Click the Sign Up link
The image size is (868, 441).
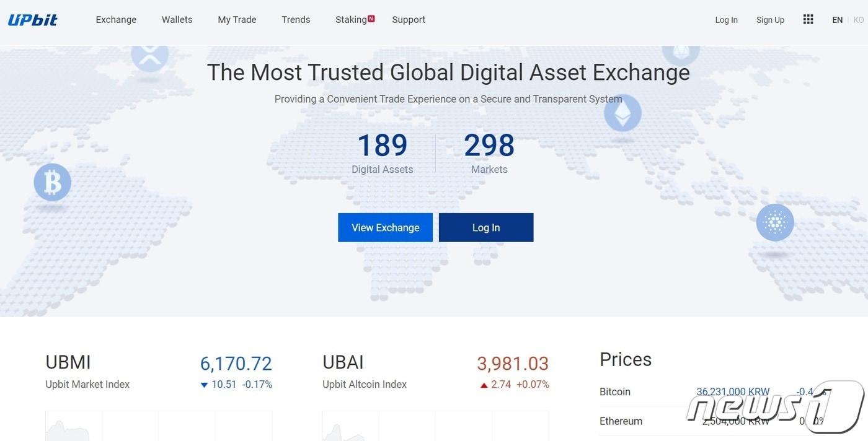pos(770,20)
